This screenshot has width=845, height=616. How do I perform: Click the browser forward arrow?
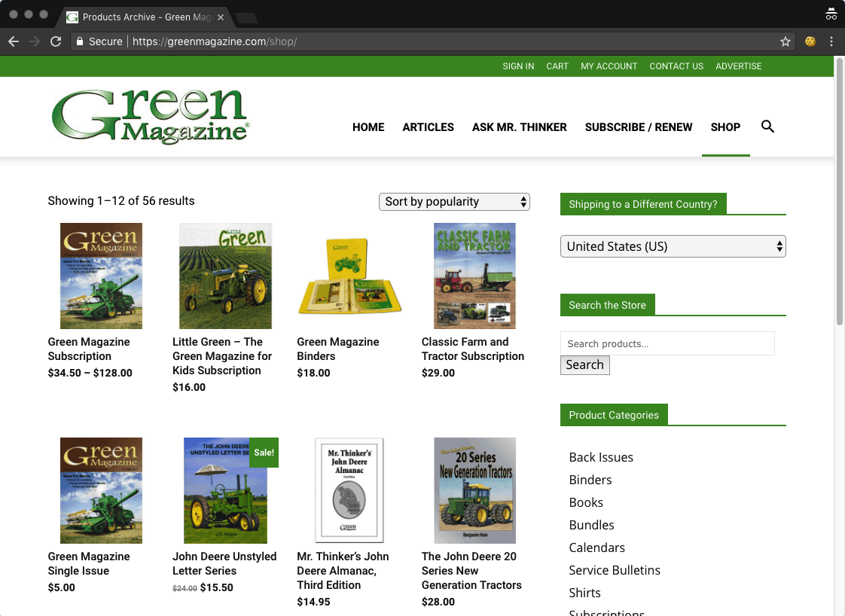pyautogui.click(x=35, y=41)
